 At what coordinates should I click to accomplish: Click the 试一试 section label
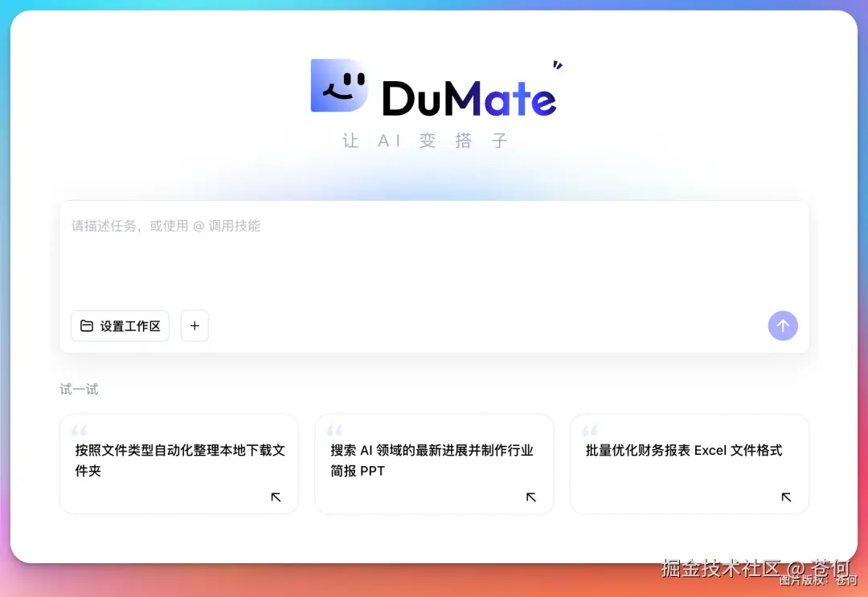click(x=78, y=389)
